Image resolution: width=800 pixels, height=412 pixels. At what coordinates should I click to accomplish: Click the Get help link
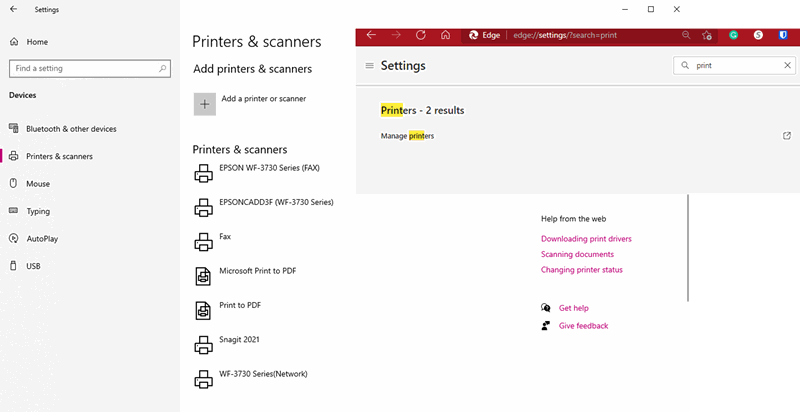tap(573, 308)
